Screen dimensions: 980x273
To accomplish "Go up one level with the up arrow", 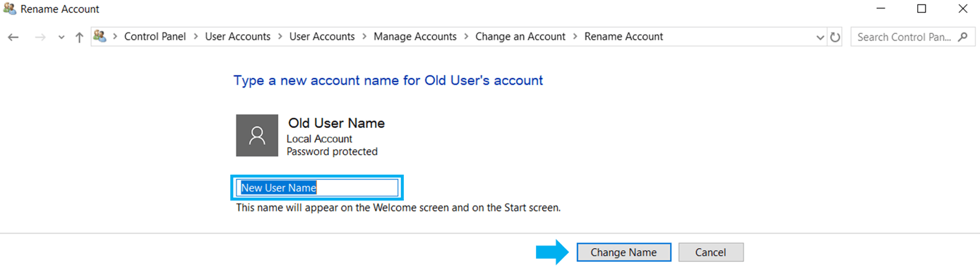I will click(x=79, y=37).
